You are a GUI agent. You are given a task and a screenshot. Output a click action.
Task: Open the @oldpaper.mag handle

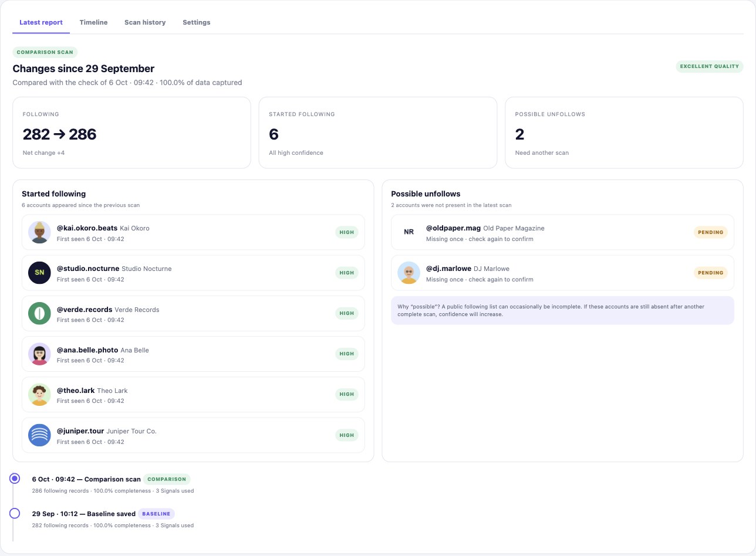[x=453, y=228]
